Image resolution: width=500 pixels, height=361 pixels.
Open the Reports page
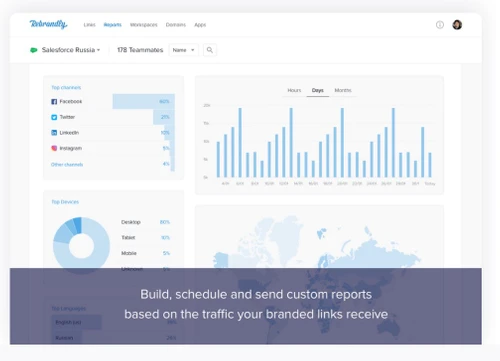tap(113, 25)
